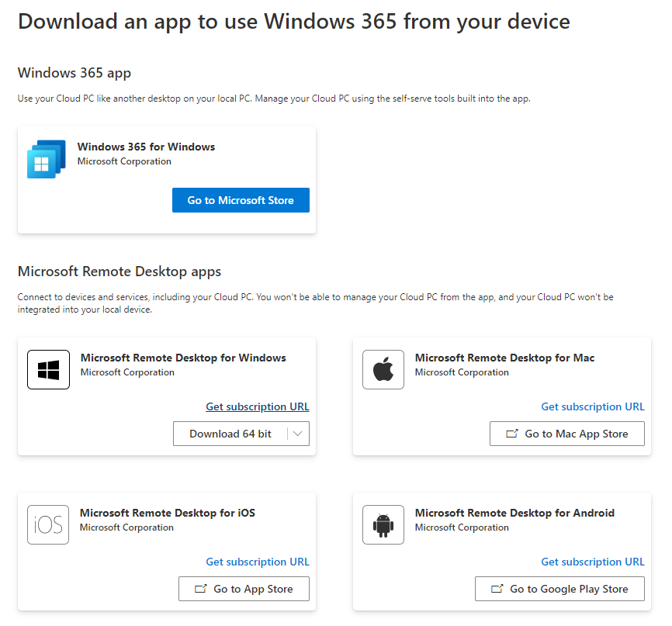Click the Apple logo icon
Viewport: 672px width, 626px height.
383,370
